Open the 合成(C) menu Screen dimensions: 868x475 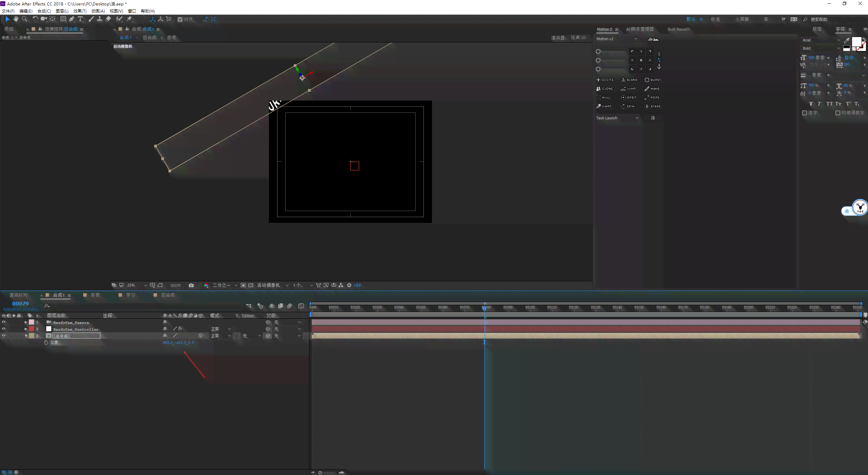(x=44, y=11)
